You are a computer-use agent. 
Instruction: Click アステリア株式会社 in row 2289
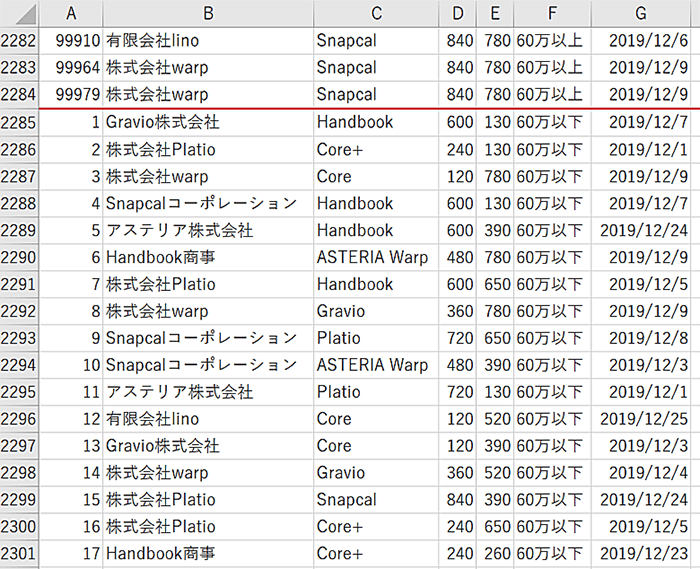(x=208, y=231)
